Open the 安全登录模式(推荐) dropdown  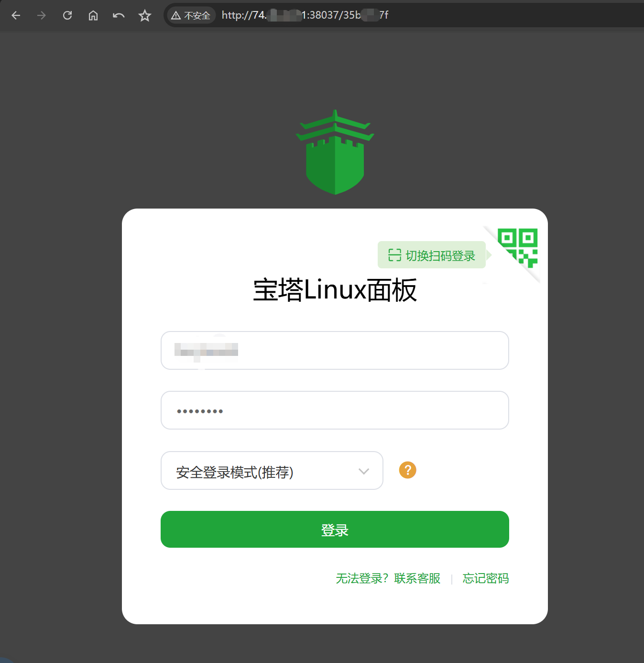[x=258, y=471]
